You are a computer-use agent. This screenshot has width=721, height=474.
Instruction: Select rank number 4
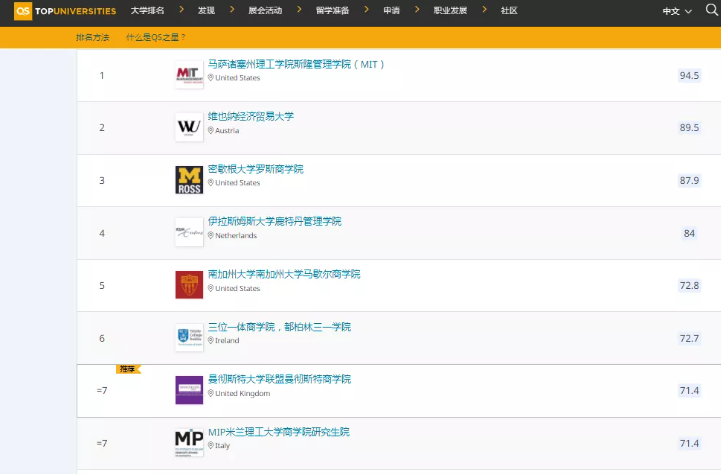(102, 233)
